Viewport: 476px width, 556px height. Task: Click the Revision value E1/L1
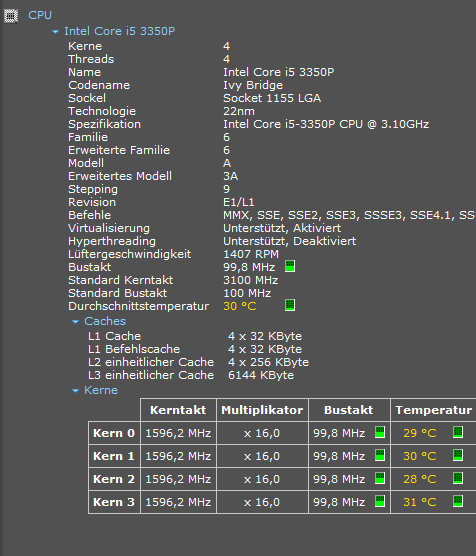point(239,202)
